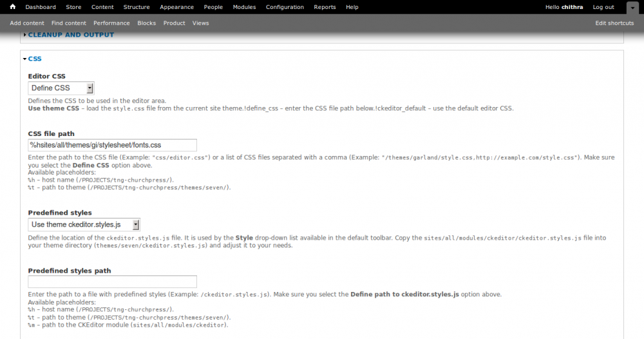
Task: Open the Appearance menu
Action: point(176,7)
